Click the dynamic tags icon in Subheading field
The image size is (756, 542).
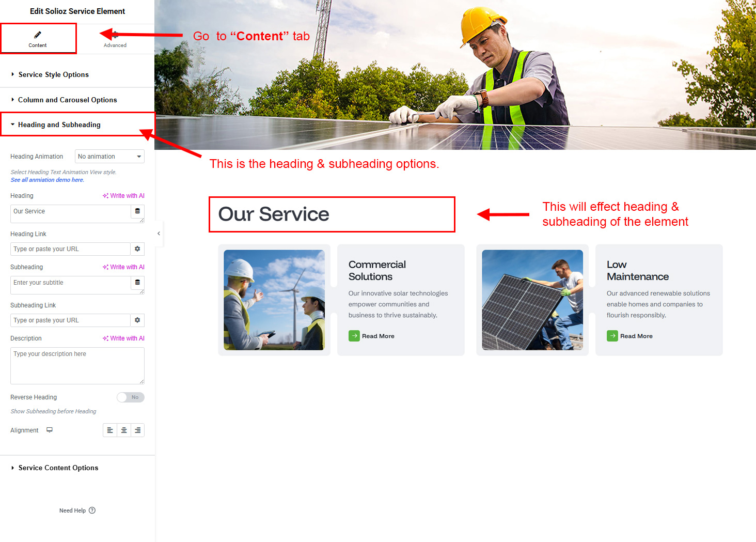[137, 283]
